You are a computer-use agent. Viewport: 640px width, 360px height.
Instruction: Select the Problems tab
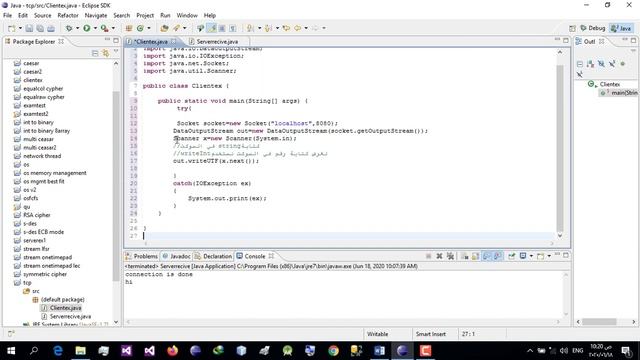pyautogui.click(x=142, y=256)
